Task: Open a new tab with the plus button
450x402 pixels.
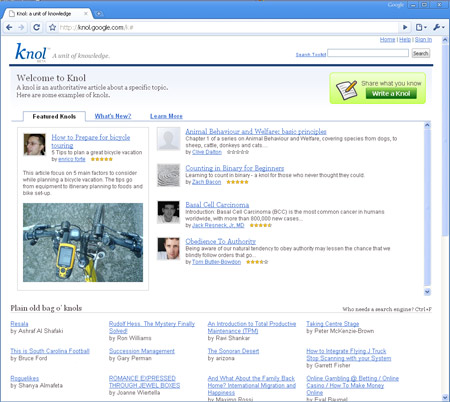Action: (x=99, y=14)
